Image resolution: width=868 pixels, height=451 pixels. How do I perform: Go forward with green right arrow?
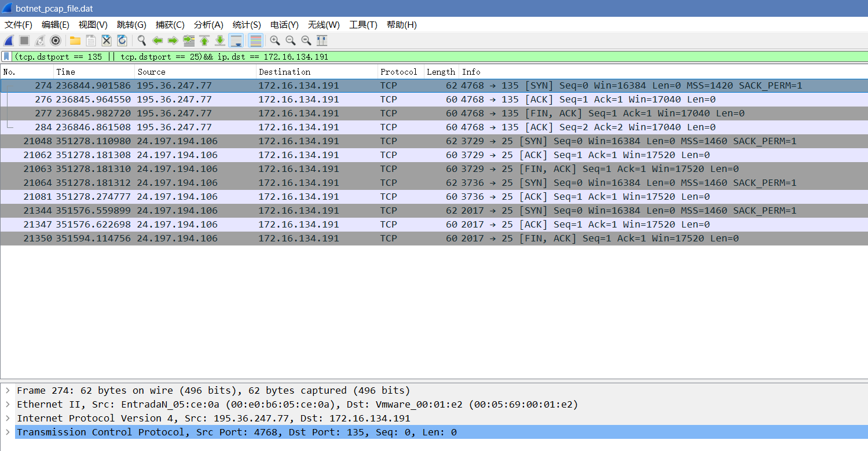pyautogui.click(x=173, y=41)
